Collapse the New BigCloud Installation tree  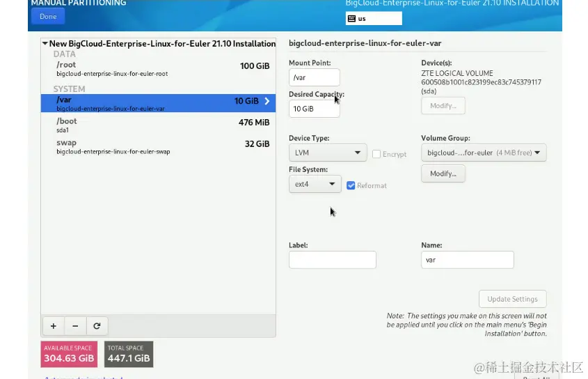tap(45, 44)
